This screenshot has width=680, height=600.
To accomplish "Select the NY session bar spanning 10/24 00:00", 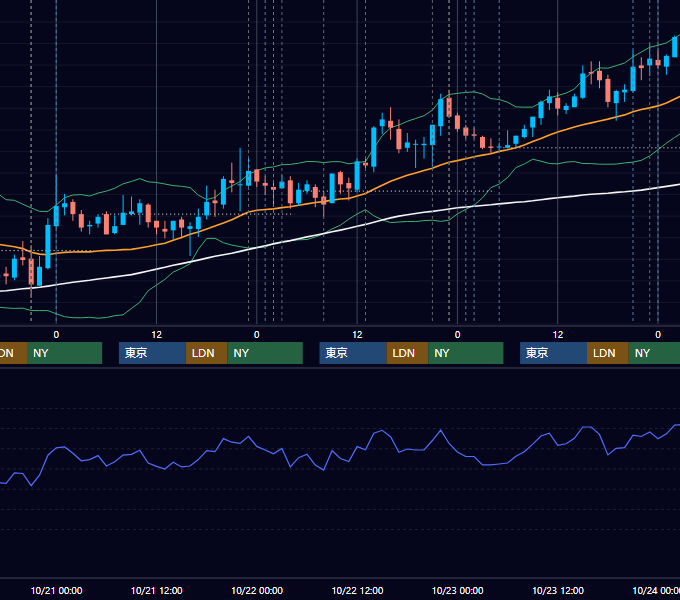I will coord(654,353).
